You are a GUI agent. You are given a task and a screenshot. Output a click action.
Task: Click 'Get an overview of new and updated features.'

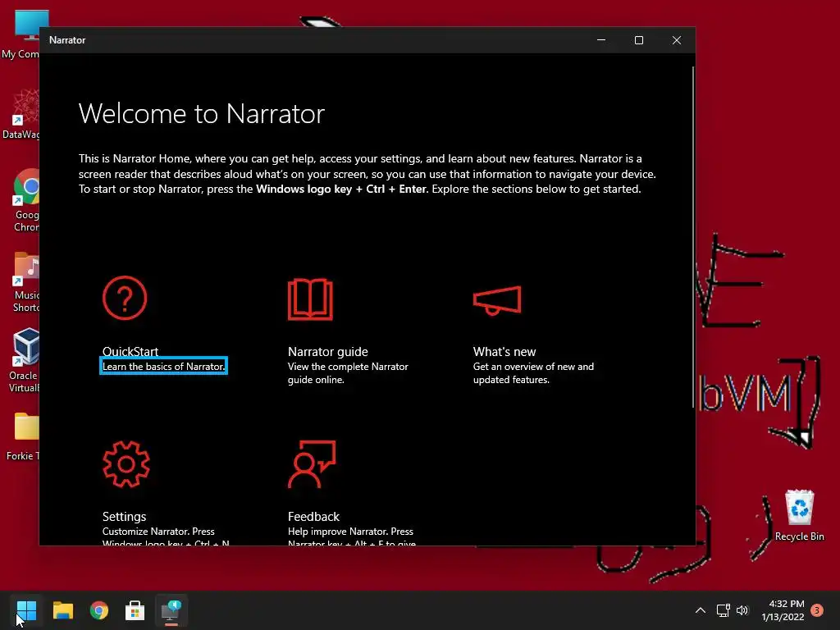point(533,373)
